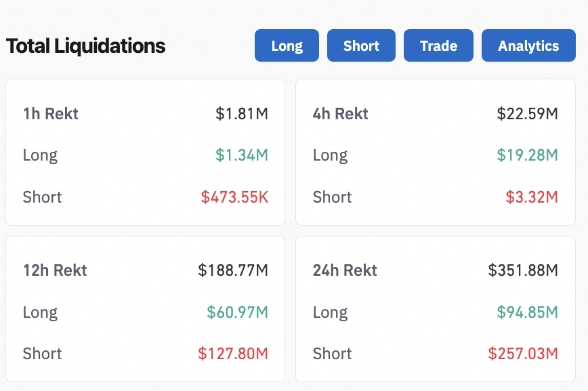
Task: Click the $127.80M short liquidation value
Action: [233, 354]
